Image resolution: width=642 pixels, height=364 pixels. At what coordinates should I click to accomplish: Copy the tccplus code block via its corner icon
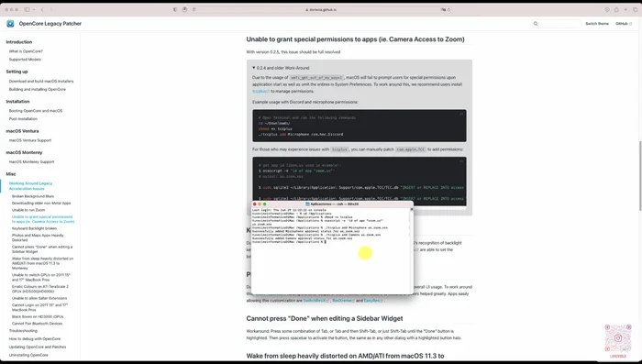[461, 114]
